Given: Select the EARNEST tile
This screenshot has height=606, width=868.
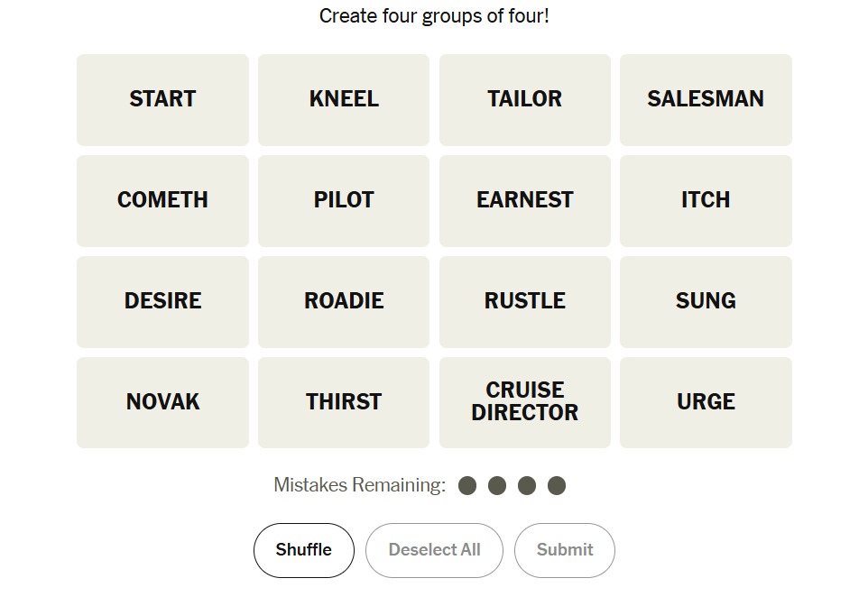Looking at the screenshot, I should [x=525, y=200].
